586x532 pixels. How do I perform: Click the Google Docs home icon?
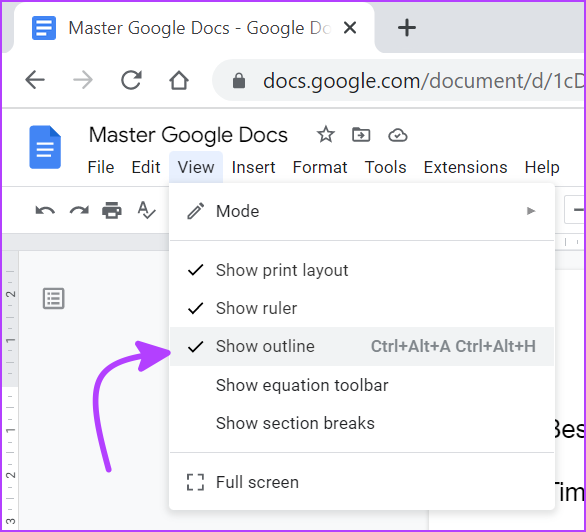click(x=45, y=147)
